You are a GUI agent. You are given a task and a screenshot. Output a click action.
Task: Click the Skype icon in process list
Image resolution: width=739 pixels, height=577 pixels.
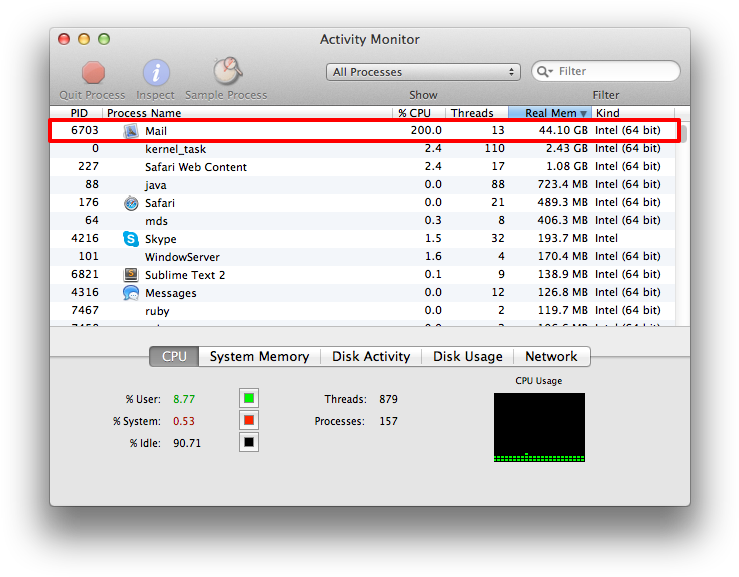(131, 239)
